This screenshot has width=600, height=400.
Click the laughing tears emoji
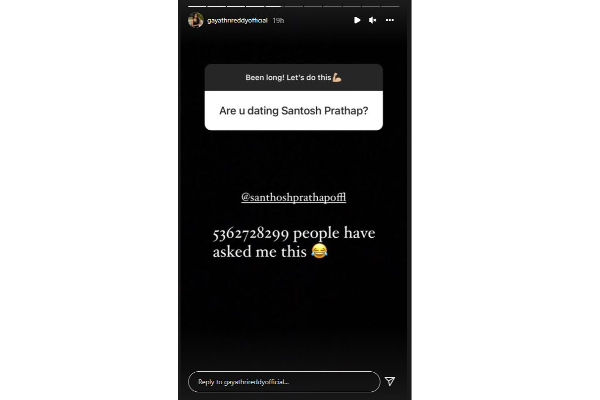point(319,251)
